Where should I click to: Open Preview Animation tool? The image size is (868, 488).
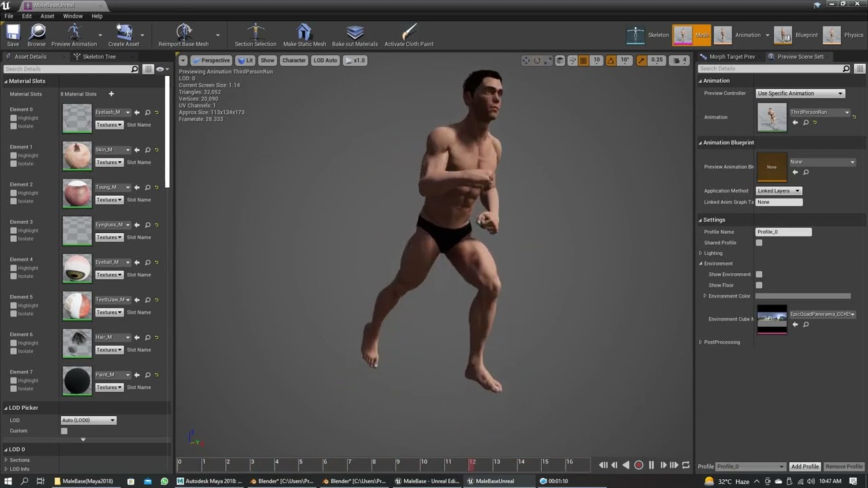[x=74, y=35]
